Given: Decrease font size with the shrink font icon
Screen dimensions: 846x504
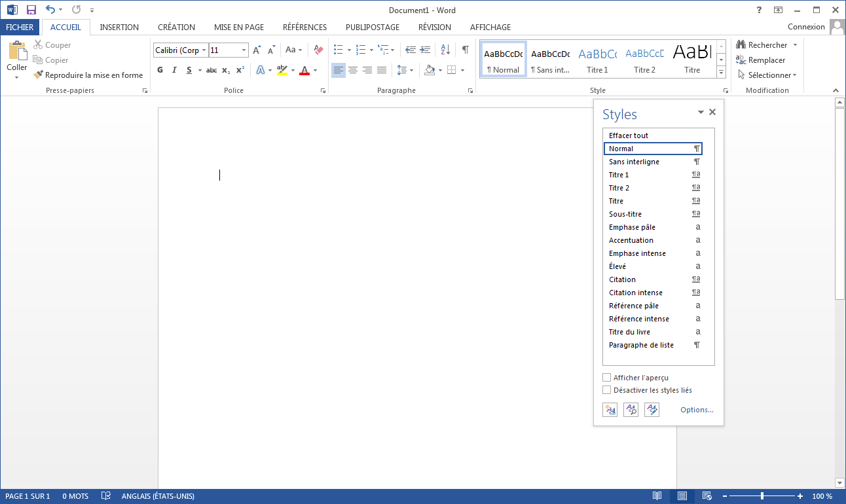Looking at the screenshot, I should 271,50.
